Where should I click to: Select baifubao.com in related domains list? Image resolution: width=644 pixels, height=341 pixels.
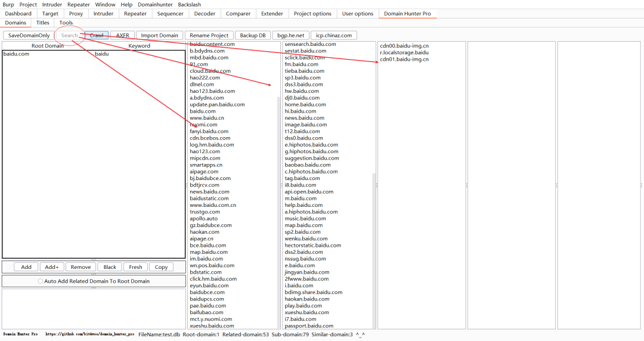coord(206,312)
